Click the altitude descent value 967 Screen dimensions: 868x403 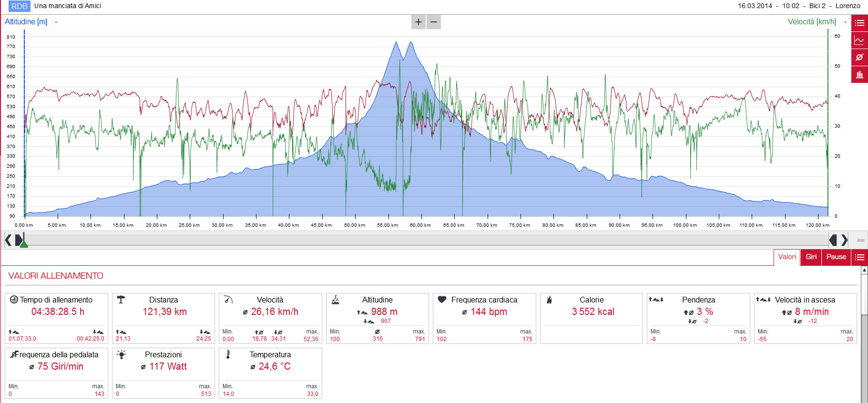click(x=386, y=321)
